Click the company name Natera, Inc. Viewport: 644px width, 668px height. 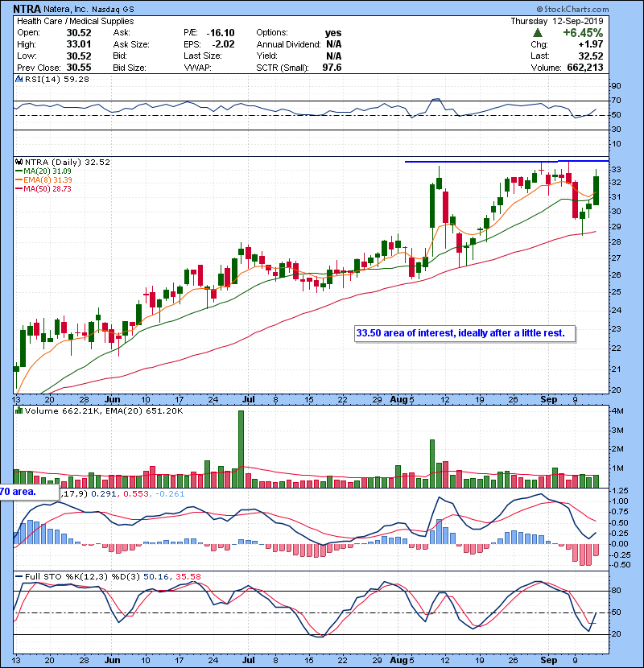coord(65,9)
